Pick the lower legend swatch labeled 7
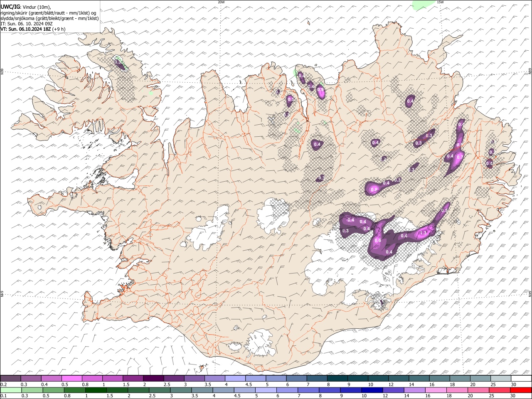Image resolution: width=532 pixels, height=399 pixels. (x=308, y=390)
